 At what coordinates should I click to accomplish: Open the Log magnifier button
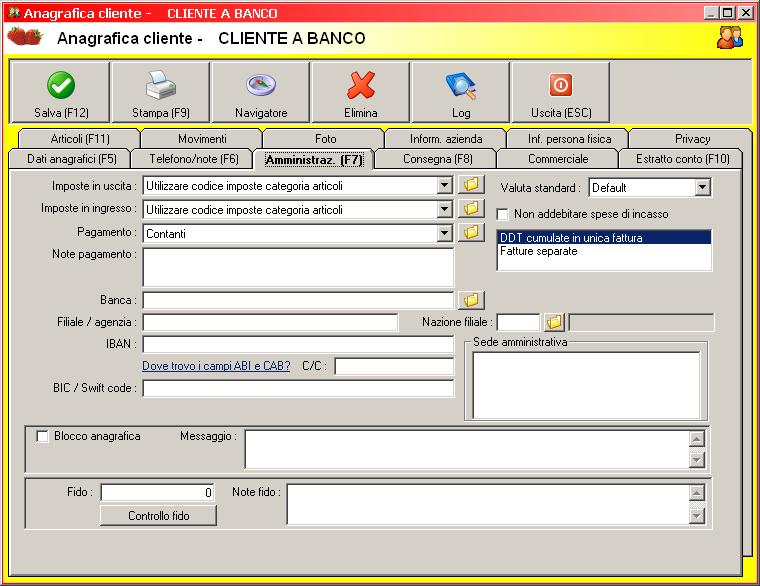[460, 92]
